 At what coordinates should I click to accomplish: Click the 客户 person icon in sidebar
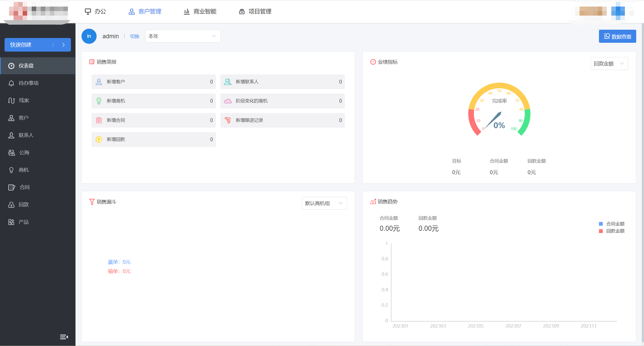[x=11, y=118]
